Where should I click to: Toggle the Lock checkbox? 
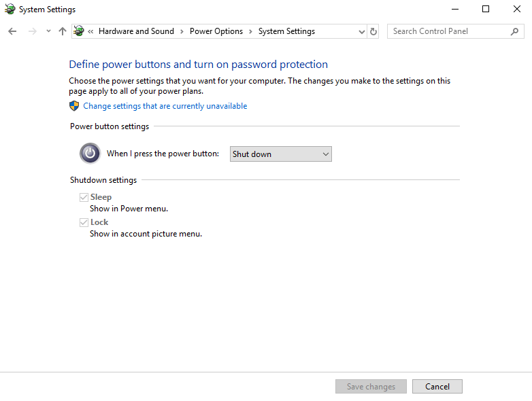pyautogui.click(x=84, y=222)
